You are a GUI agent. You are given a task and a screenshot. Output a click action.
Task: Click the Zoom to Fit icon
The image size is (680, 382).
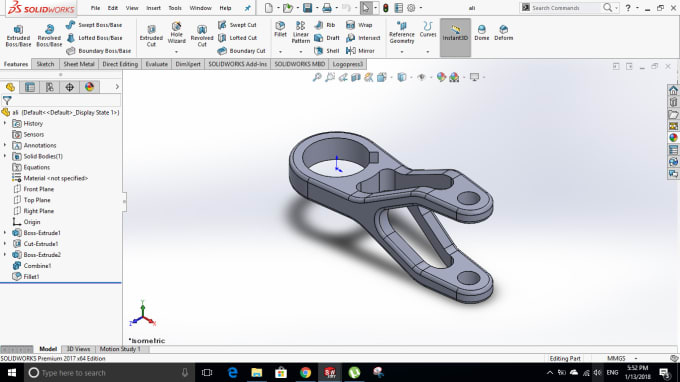317,77
